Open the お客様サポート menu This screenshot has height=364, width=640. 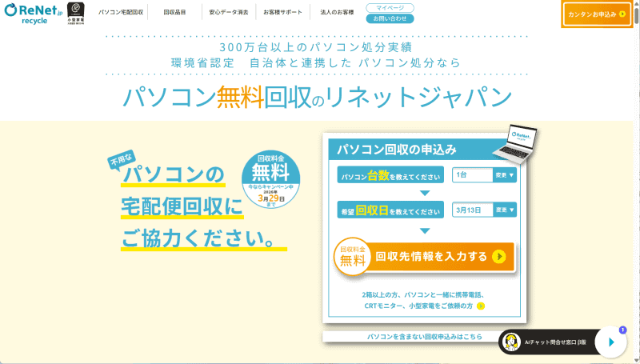pyautogui.click(x=283, y=12)
